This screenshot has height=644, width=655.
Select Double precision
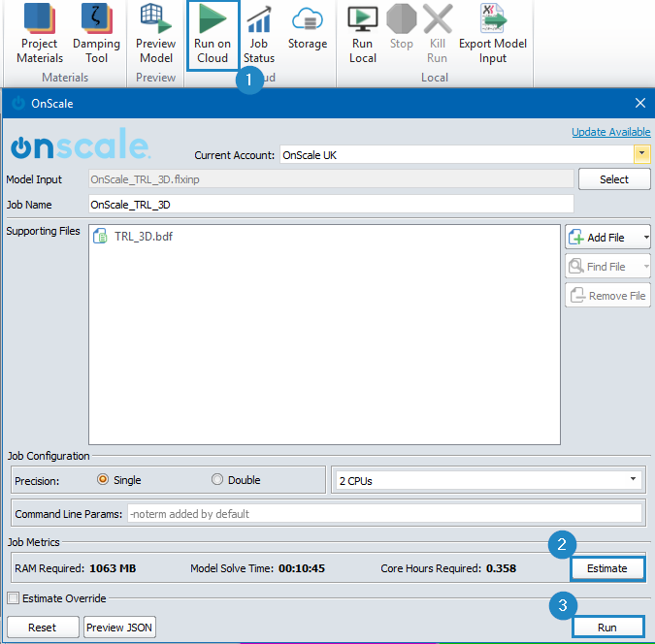point(216,479)
